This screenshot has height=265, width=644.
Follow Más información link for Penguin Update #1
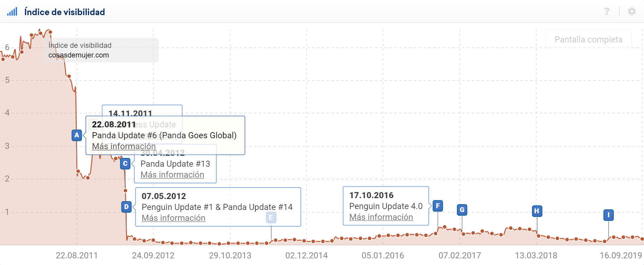(173, 218)
